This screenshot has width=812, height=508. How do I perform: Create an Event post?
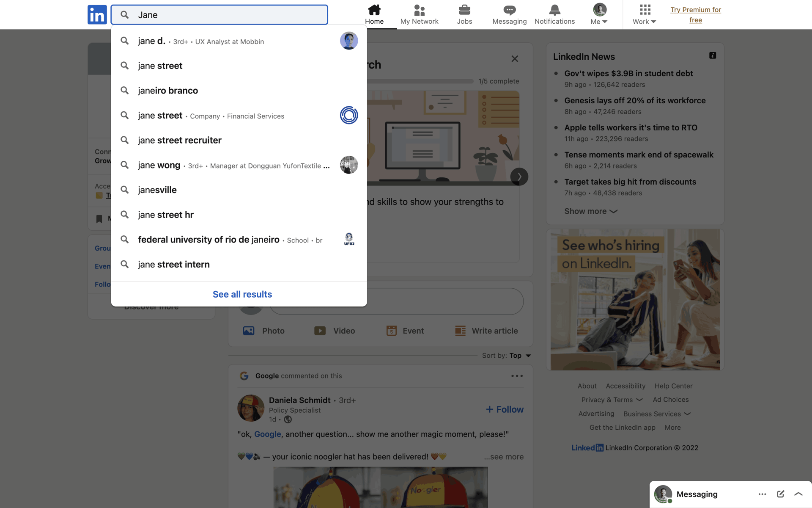point(405,331)
